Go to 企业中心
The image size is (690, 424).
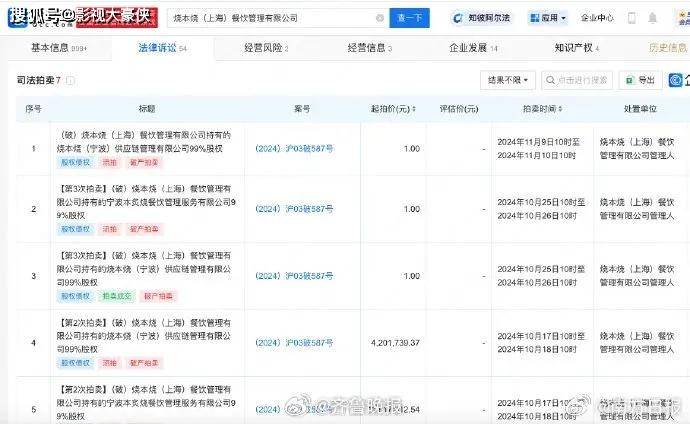point(597,18)
